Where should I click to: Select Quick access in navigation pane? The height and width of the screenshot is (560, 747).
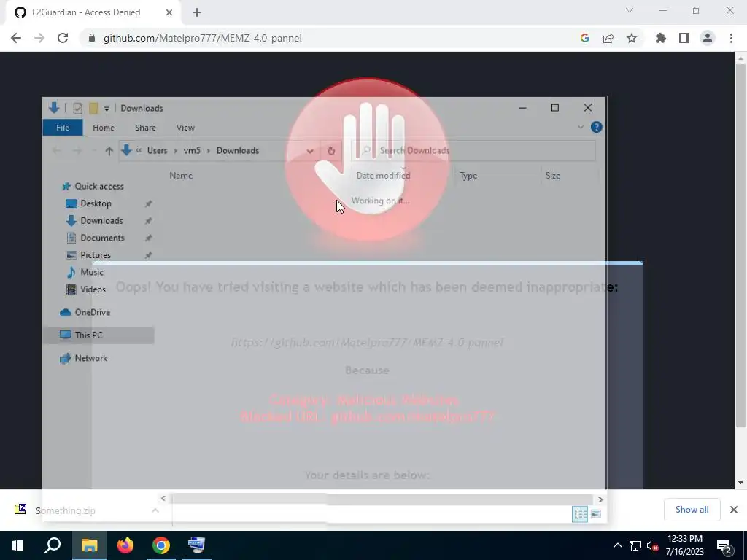98,186
